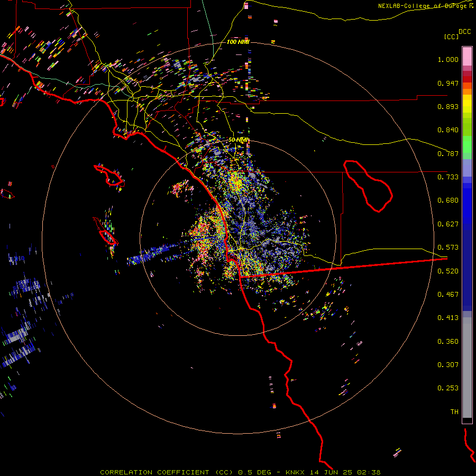Click the 100 NMI range ring label
Viewport: 476px width, 476px height.
238,42
